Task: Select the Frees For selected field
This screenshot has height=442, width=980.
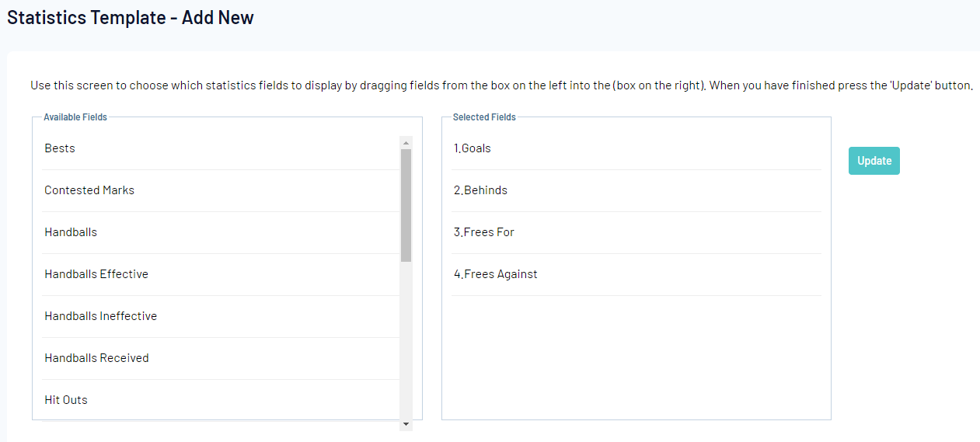Action: pyautogui.click(x=484, y=232)
